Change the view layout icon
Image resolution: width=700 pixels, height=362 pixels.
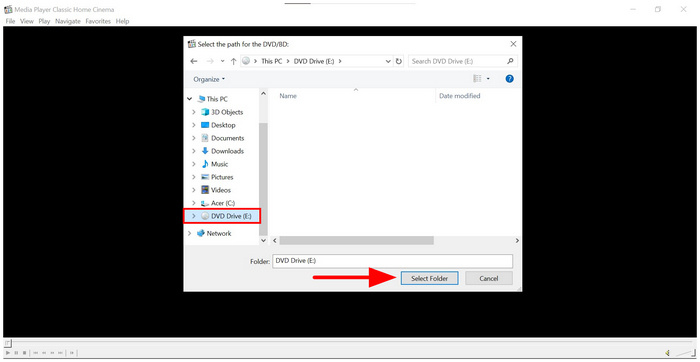coord(477,79)
